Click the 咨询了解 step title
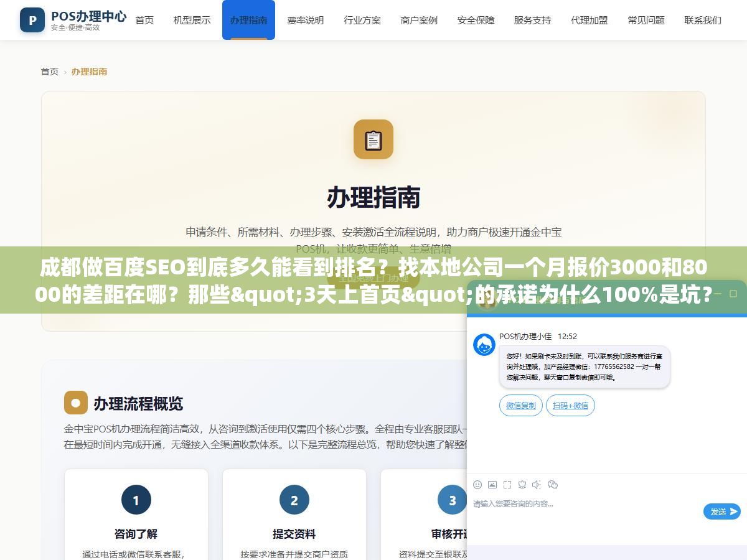The width and height of the screenshot is (747, 560). point(136,534)
